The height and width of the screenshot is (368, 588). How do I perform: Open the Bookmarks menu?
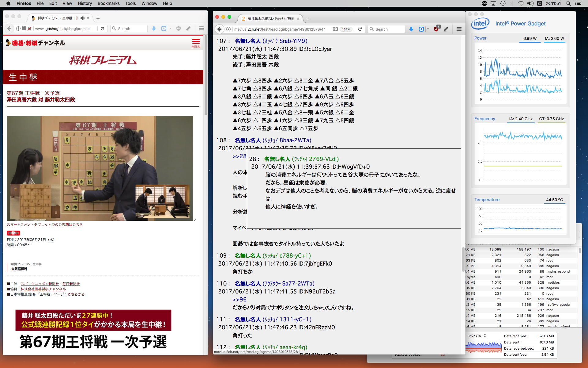(108, 3)
